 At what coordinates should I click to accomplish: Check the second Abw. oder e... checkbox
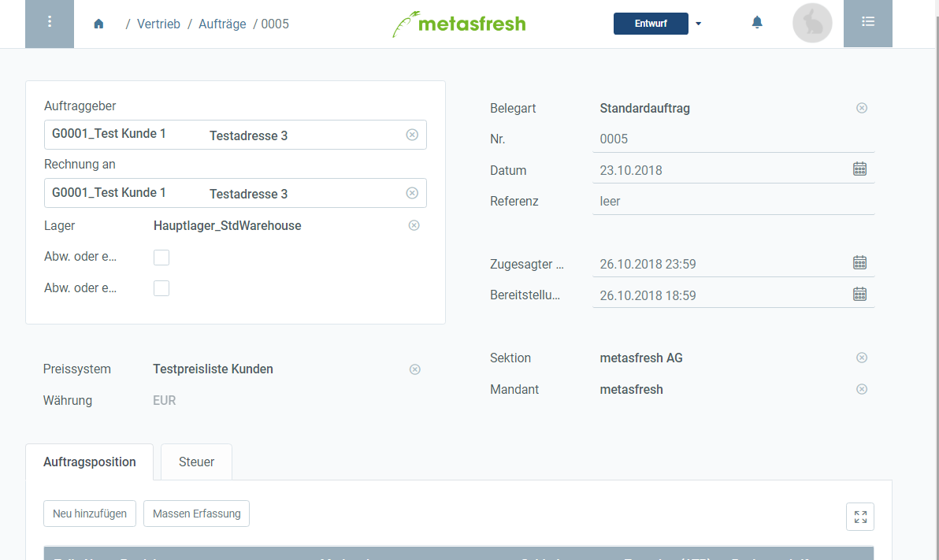161,287
